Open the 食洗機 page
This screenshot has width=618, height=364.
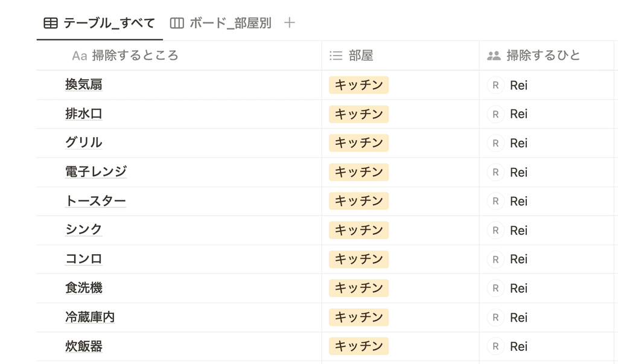click(x=83, y=287)
